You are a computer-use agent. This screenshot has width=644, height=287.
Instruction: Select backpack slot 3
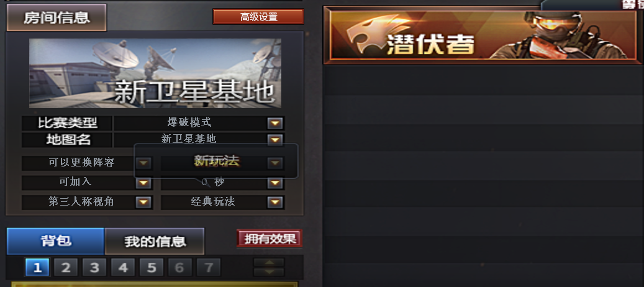coord(94,267)
